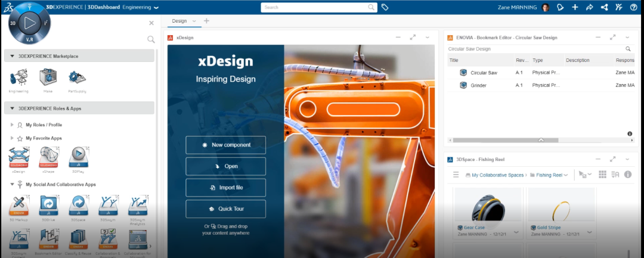Open Bookmark Editor widget menu chevron
The image size is (644, 258).
pos(627,38)
